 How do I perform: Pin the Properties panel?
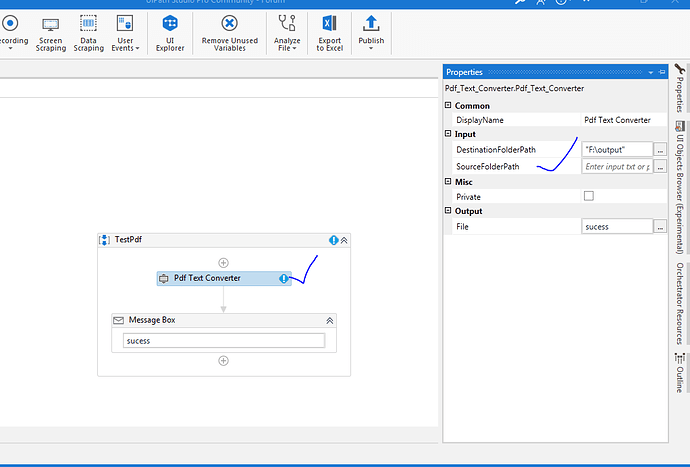click(x=662, y=72)
